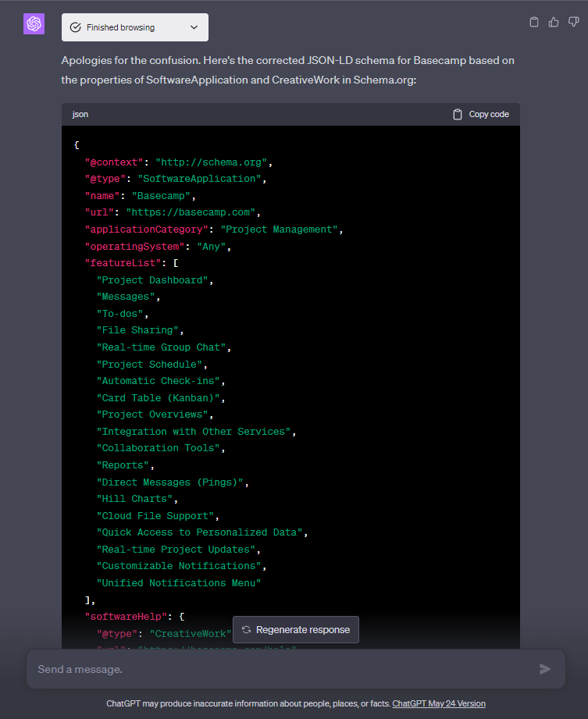Click the ChatGPT avatar logo

tap(34, 23)
